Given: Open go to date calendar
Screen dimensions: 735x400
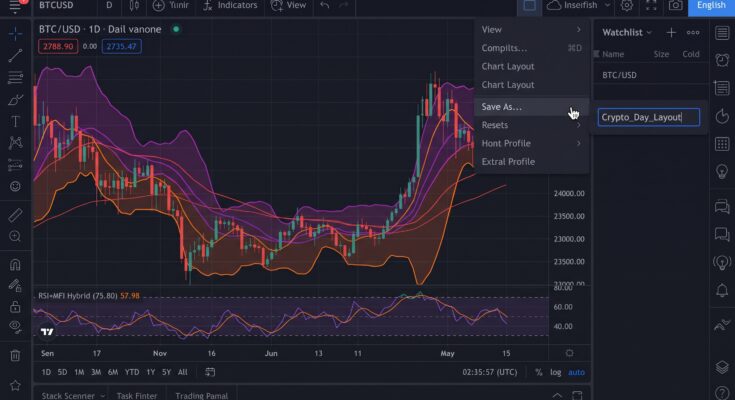Looking at the screenshot, I should pyautogui.click(x=210, y=372).
